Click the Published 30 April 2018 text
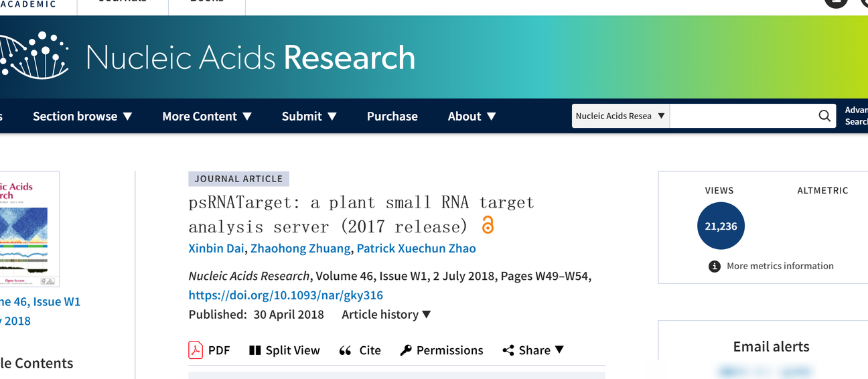The image size is (868, 379). (256, 314)
